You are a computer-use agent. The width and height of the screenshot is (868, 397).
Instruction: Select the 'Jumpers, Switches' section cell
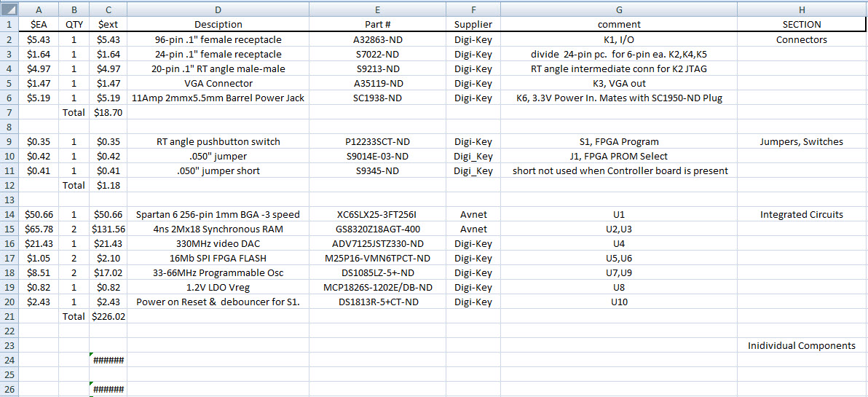pos(802,141)
